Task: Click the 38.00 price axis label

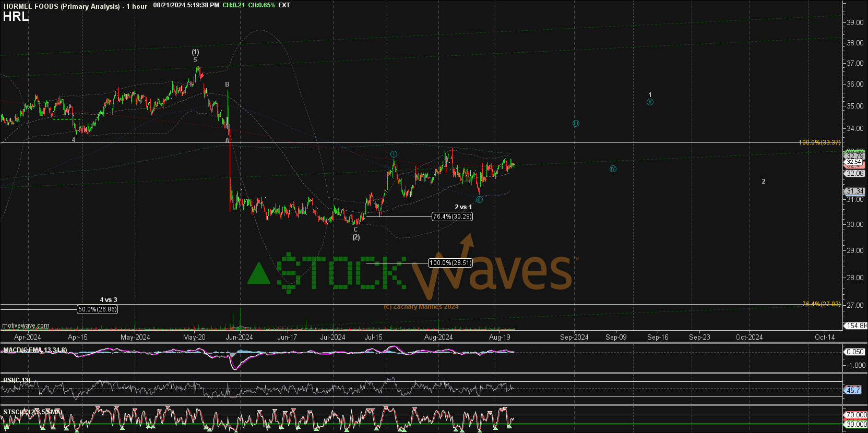Action: (855, 43)
